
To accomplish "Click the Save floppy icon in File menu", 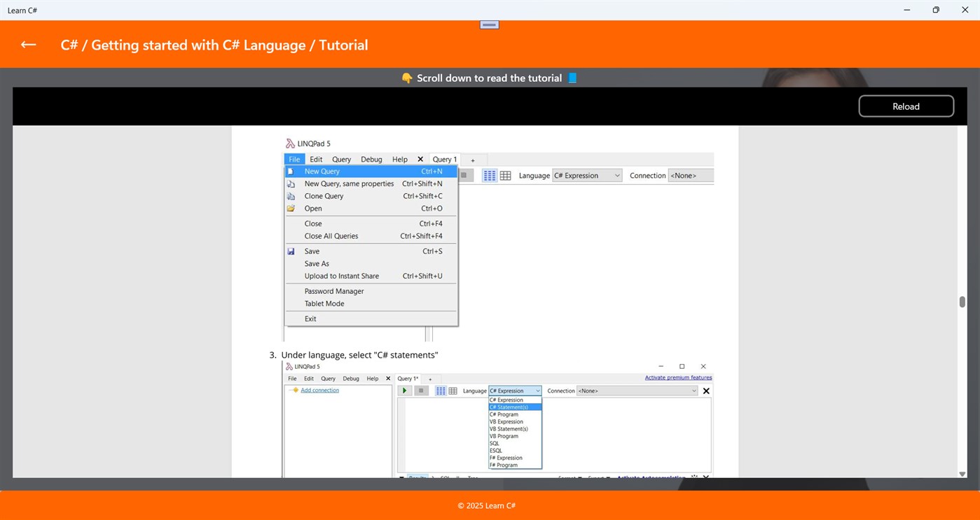I will coord(291,251).
